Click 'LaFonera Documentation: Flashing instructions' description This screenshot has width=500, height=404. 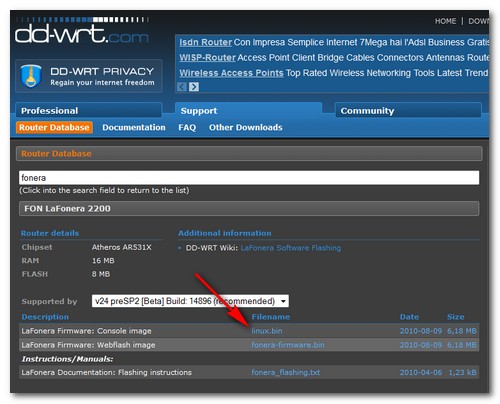pyautogui.click(x=106, y=372)
